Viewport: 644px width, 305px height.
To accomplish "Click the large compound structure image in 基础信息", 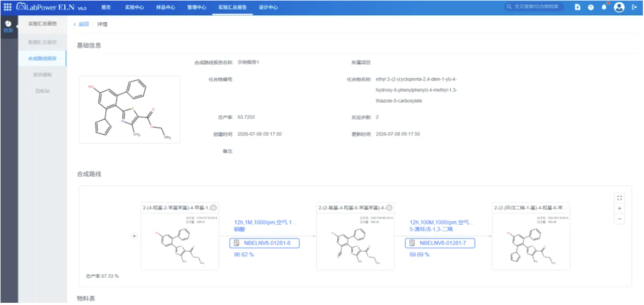I will pos(130,109).
